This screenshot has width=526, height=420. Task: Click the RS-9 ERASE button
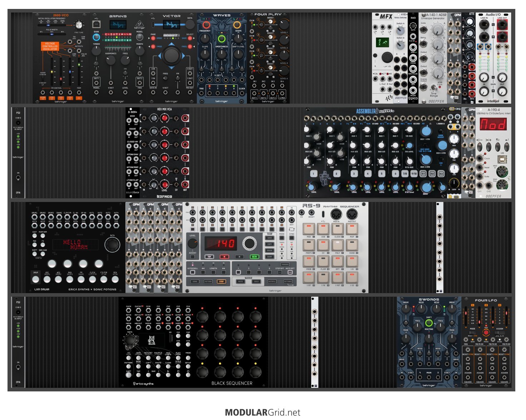point(269,250)
